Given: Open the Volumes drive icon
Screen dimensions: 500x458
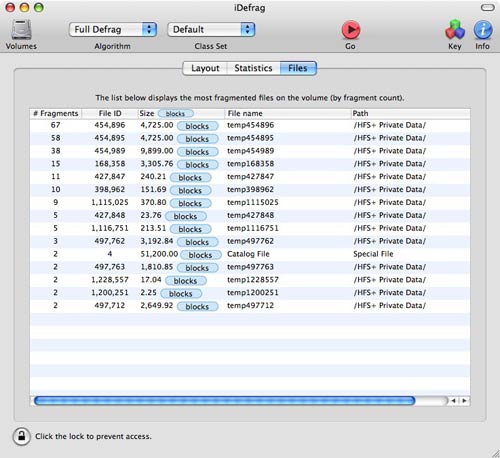Looking at the screenshot, I should point(21,30).
